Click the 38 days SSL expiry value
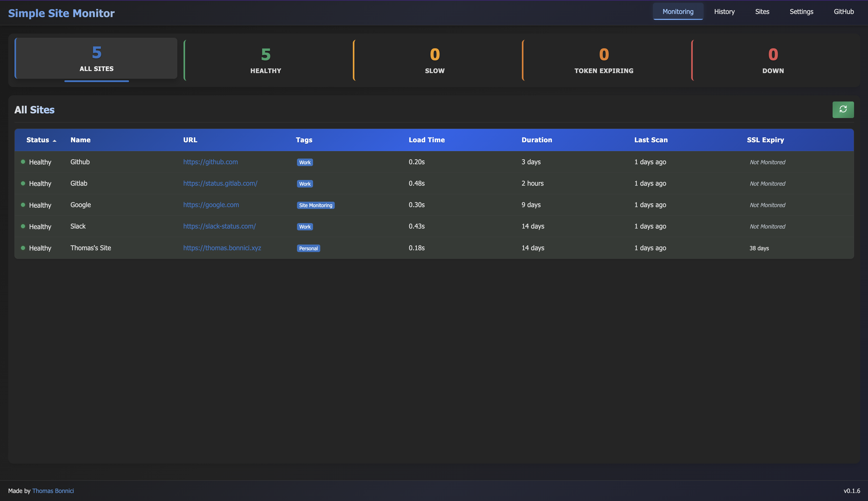This screenshot has height=501, width=868. tap(759, 248)
